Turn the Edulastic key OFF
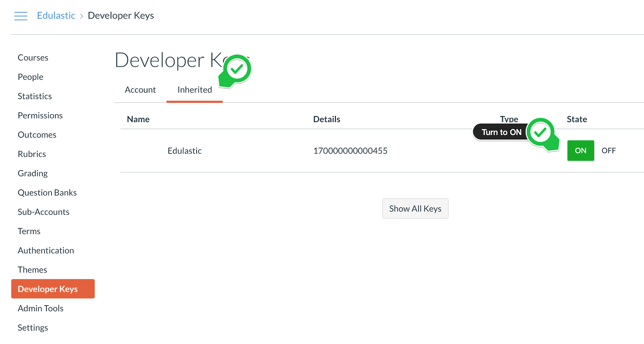This screenshot has height=344, width=644. 608,150
